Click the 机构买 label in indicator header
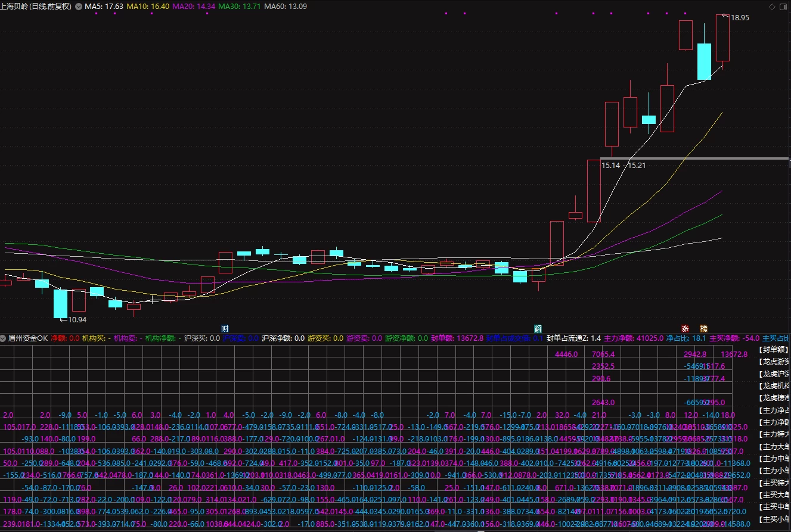 [97, 338]
